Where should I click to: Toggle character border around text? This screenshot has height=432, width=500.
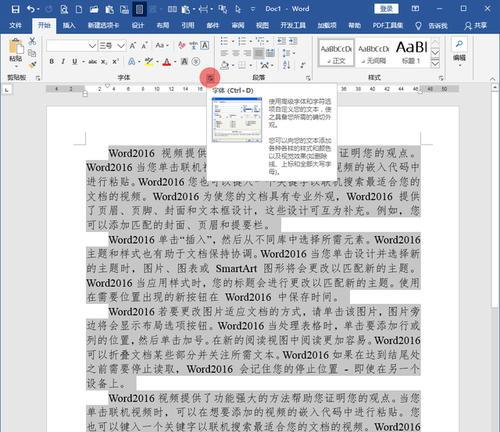pos(205,45)
